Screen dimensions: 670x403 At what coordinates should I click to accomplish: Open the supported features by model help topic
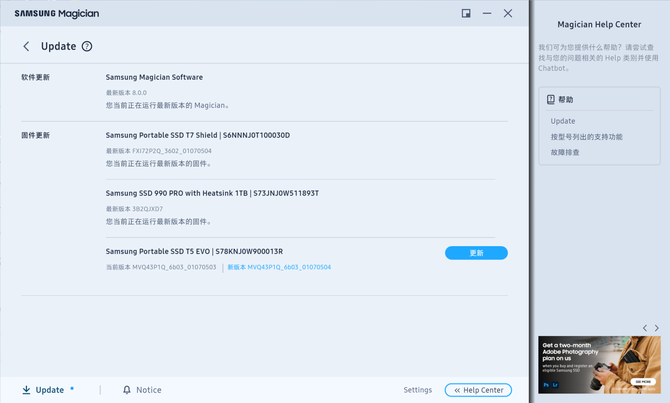pos(586,137)
